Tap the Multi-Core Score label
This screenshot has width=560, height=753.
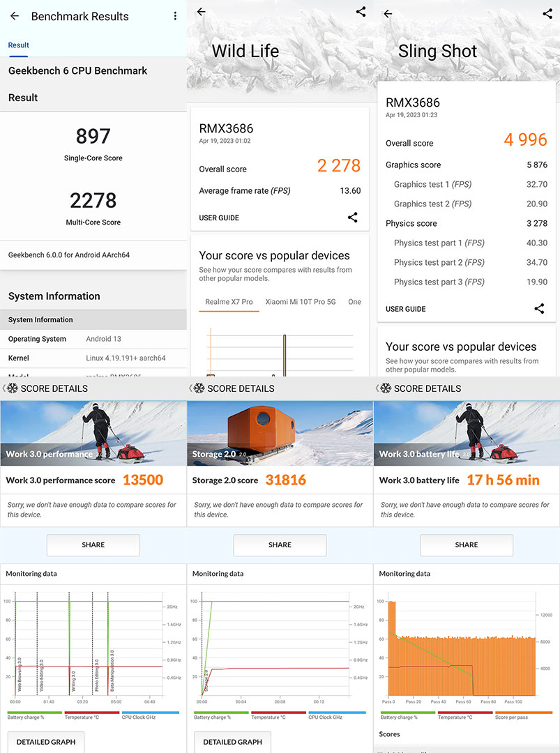[93, 222]
